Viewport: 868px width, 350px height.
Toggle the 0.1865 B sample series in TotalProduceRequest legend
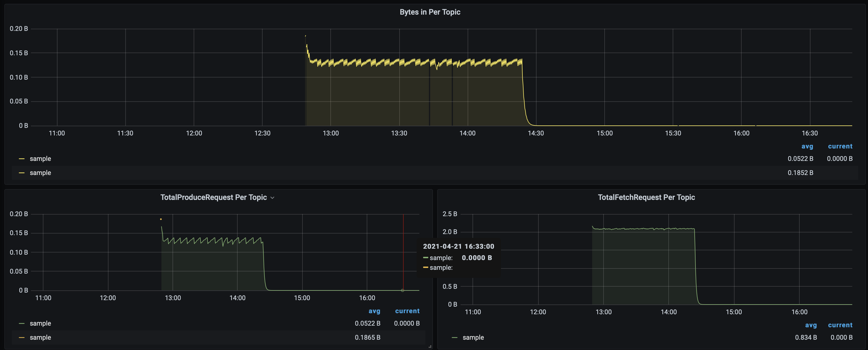(x=40, y=338)
